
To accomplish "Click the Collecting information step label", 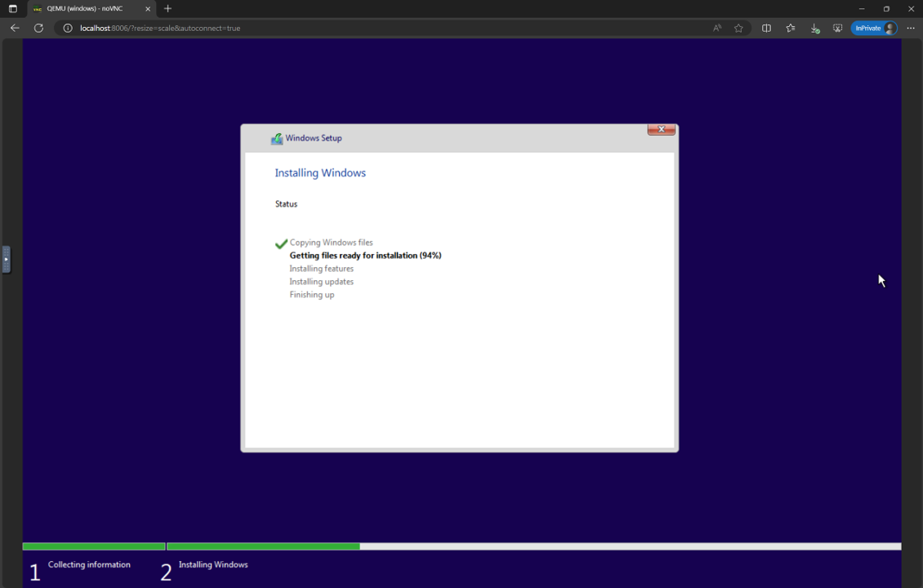I will coord(88,564).
